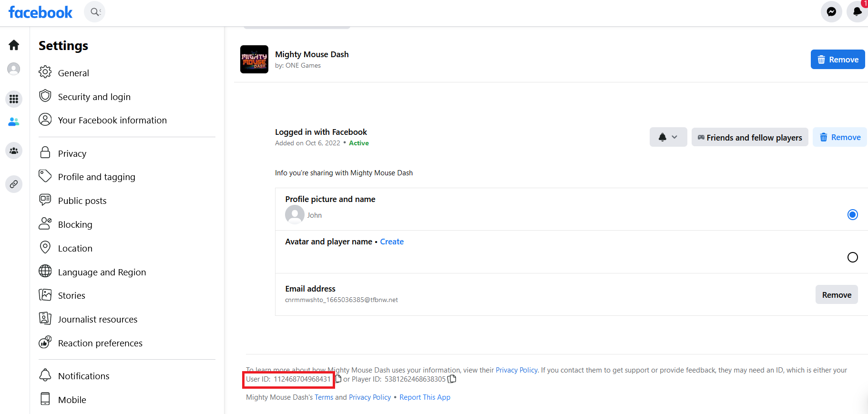Select the Avatar and player name option
This screenshot has height=414, width=868.
(852, 257)
